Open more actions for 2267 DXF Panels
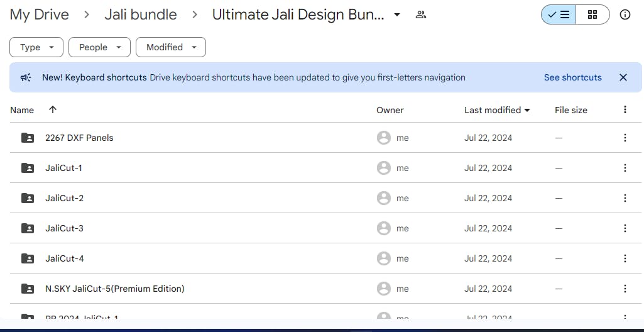Viewport: 644px width, 332px height. (x=625, y=138)
